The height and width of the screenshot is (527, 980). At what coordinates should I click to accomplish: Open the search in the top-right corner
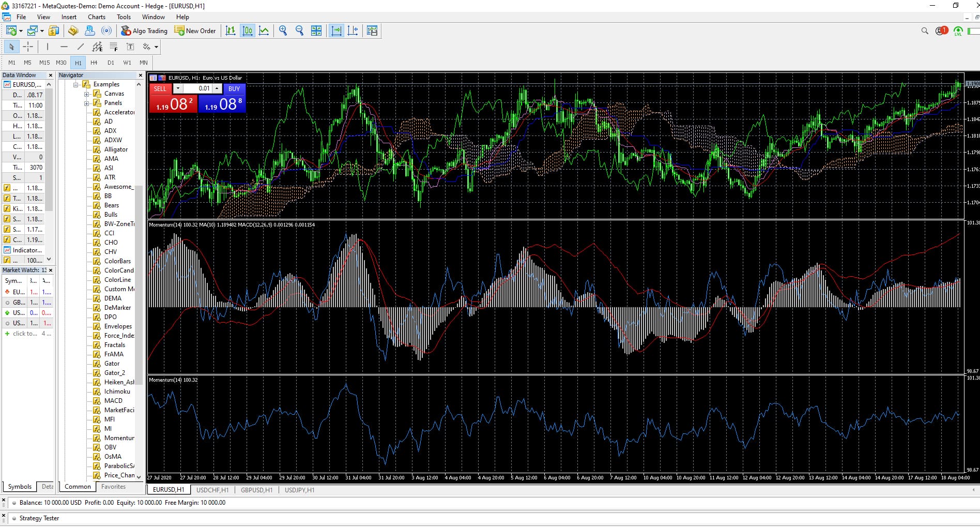[925, 31]
